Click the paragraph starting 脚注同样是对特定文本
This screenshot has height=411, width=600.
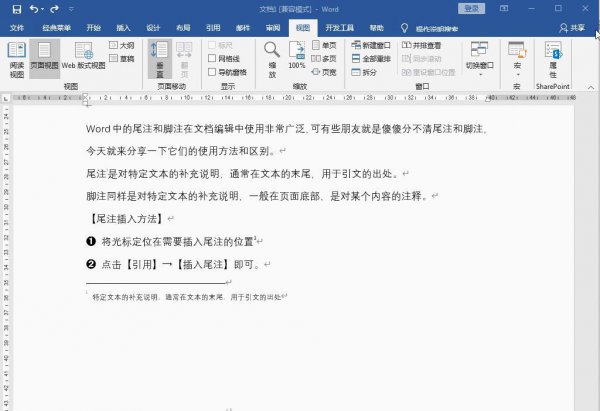coord(257,196)
